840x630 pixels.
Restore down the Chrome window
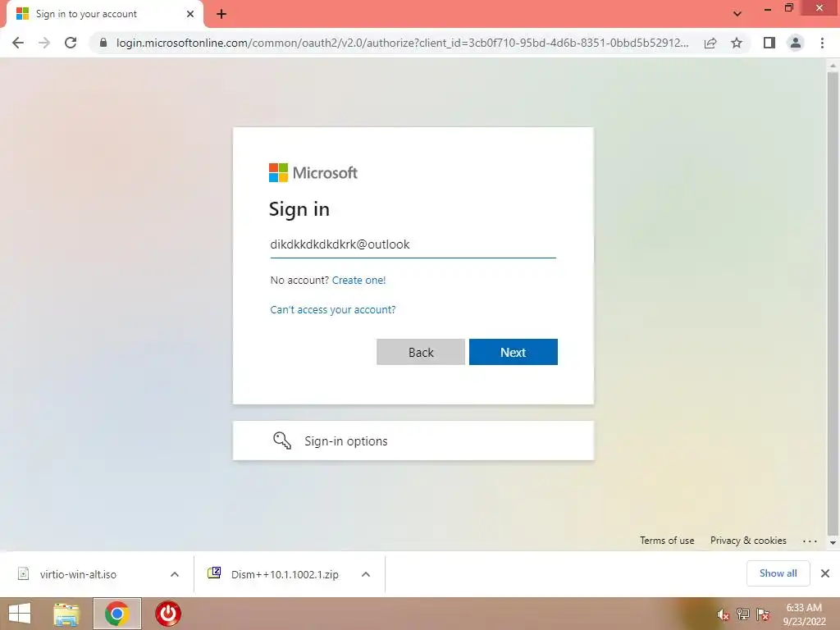pos(788,8)
